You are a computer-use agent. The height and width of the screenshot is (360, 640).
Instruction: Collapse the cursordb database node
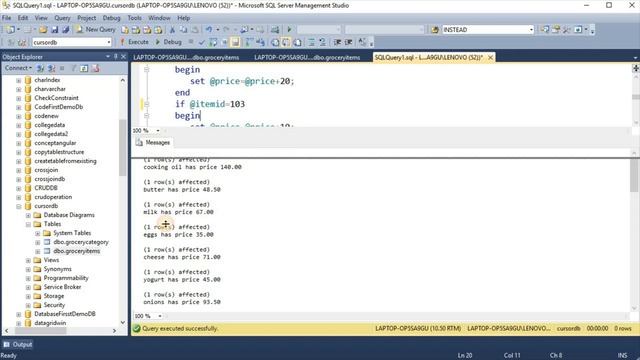click(19, 206)
